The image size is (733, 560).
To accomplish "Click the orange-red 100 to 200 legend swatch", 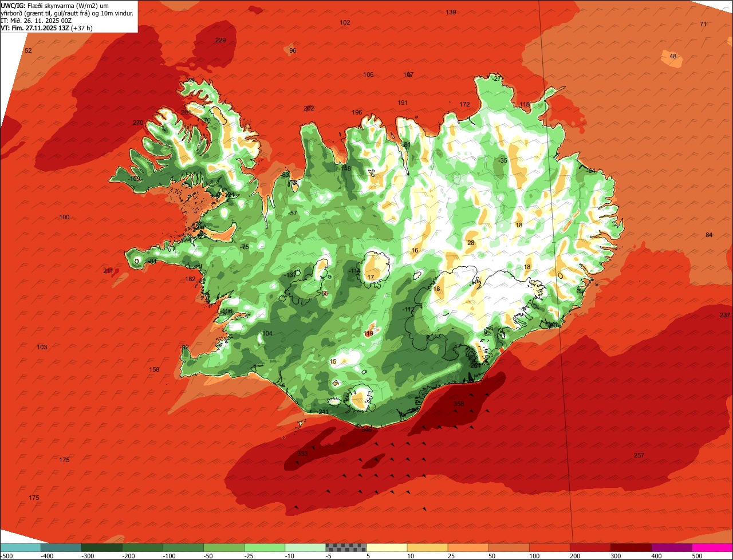I will (549, 547).
